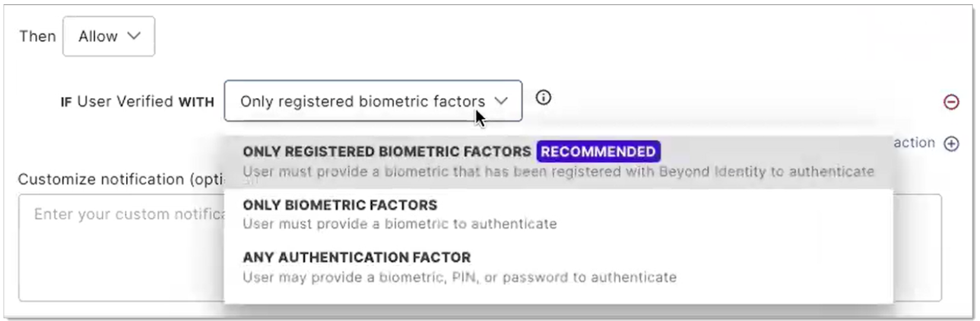Click the 'Then' label before Allow
The image size is (980, 321).
coord(37,36)
